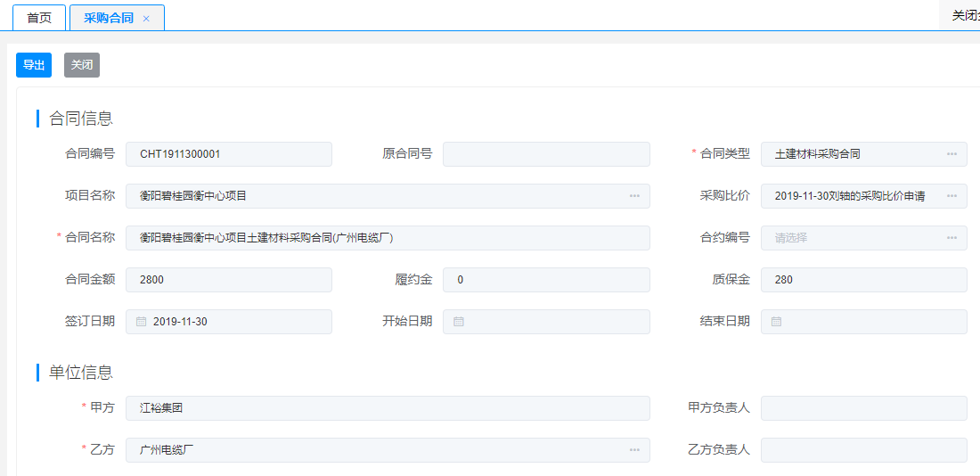The image size is (980, 476).
Task: Open the ellipsis picker in 项目名称 field
Action: (x=634, y=196)
